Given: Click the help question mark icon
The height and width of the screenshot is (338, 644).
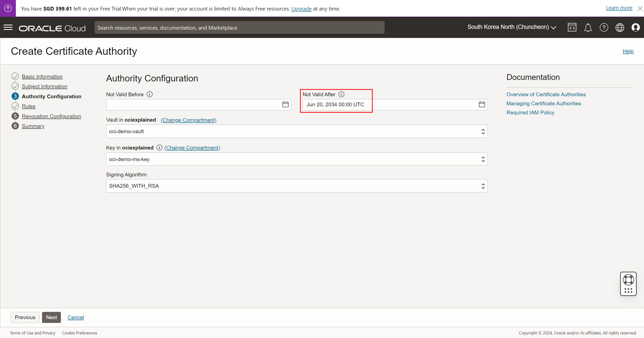Looking at the screenshot, I should (604, 27).
